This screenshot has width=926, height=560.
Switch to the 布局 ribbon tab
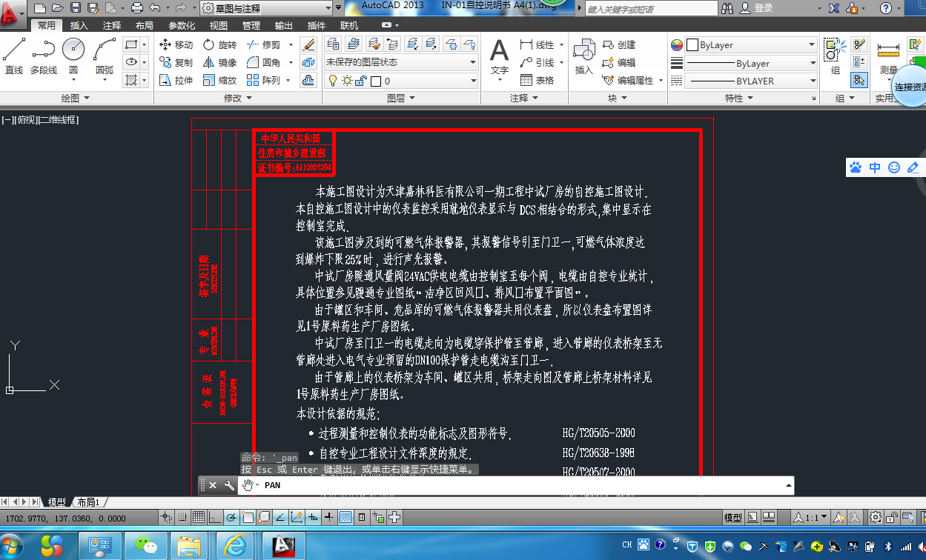[x=145, y=25]
